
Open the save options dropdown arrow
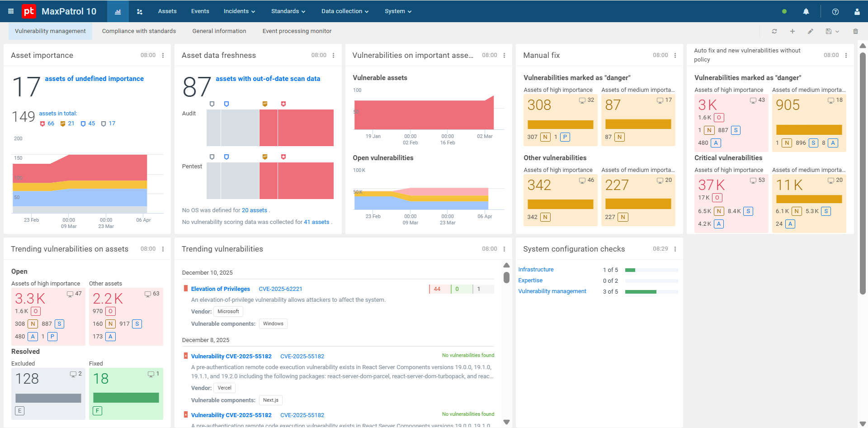point(837,31)
